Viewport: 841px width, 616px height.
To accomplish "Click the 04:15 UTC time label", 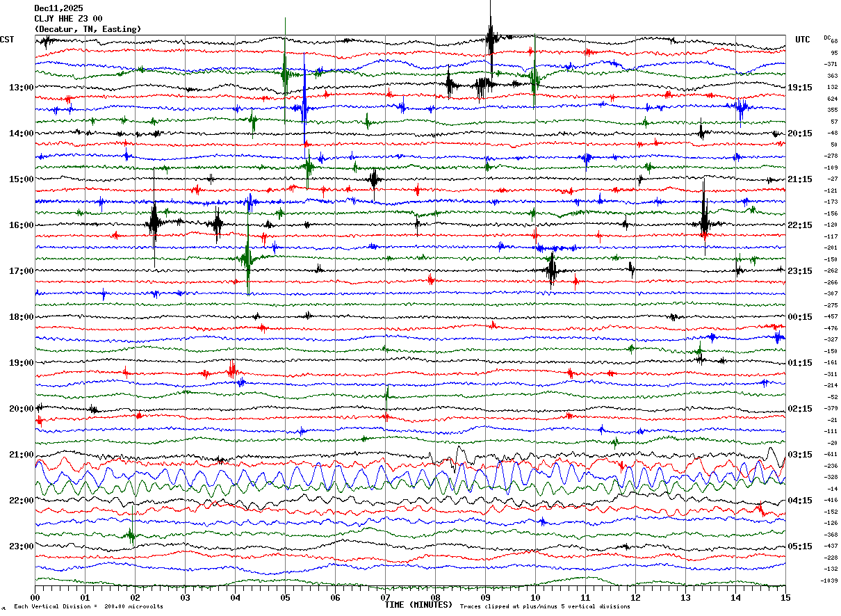I will (800, 501).
